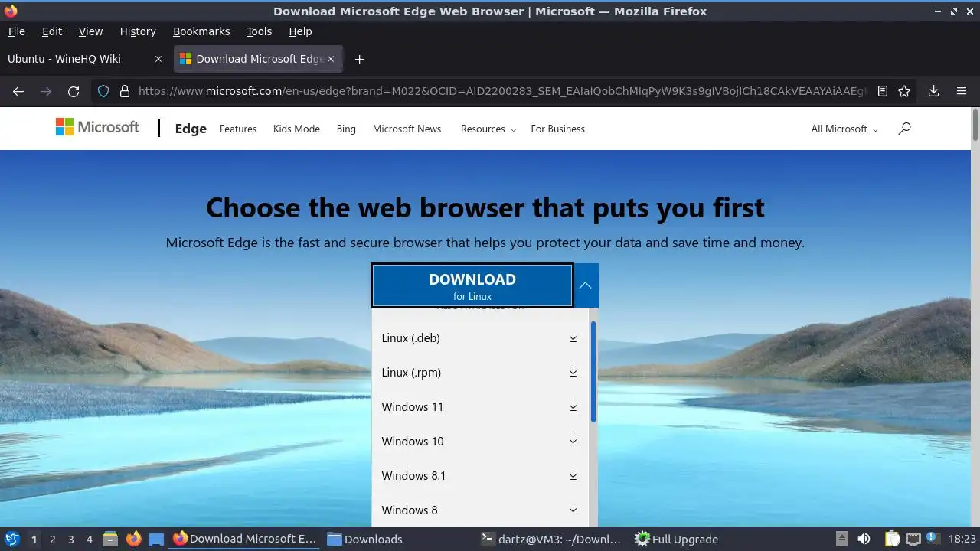Screen dimensions: 980x551
Task: Expand the Resources navigation dropdown
Action: coord(488,129)
